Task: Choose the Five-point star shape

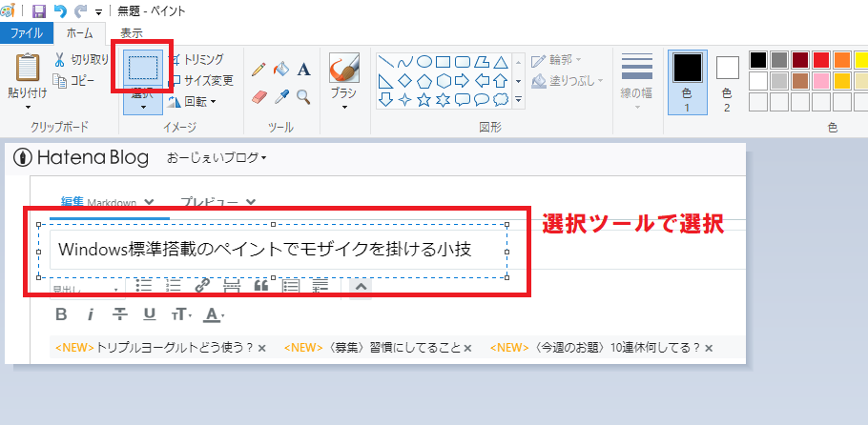Action: click(x=424, y=100)
